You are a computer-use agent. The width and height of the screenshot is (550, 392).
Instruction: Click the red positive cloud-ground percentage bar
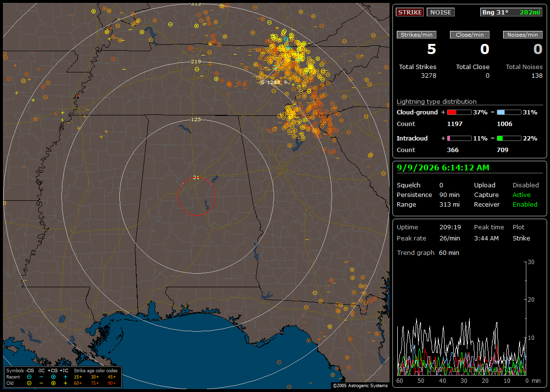459,112
